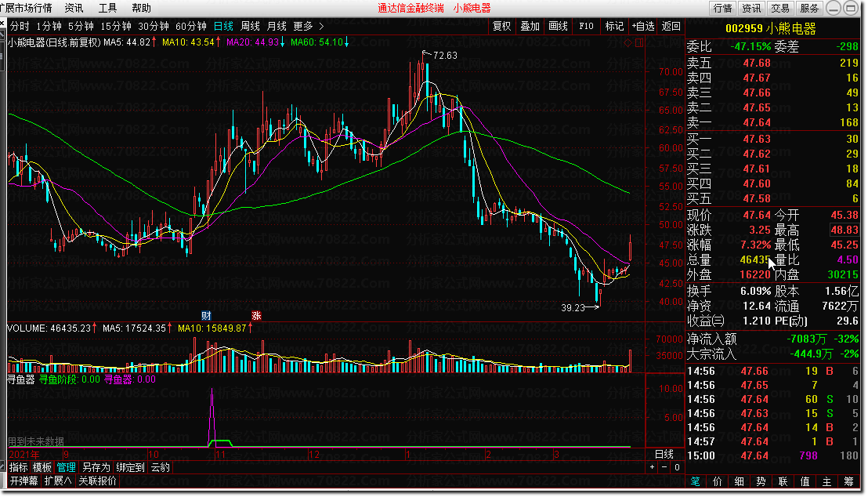Click the VOLUME: 46435.23 label

click(x=49, y=328)
